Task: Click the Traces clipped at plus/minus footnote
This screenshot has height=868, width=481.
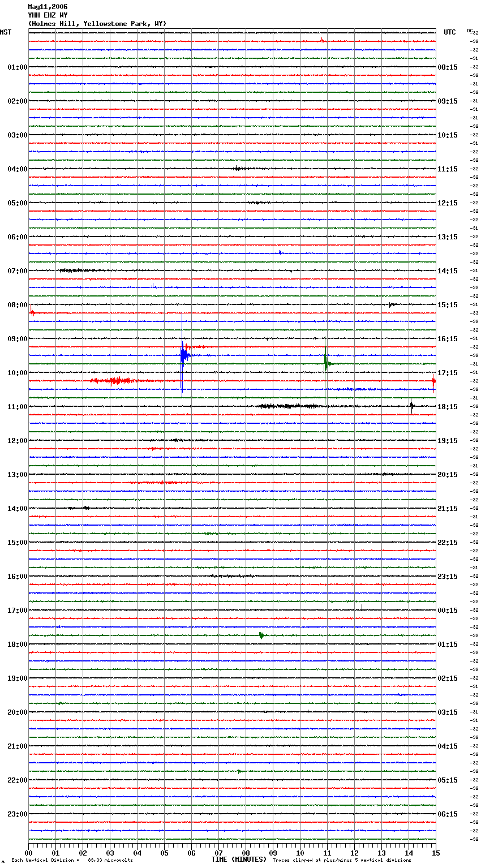Action: point(342,861)
